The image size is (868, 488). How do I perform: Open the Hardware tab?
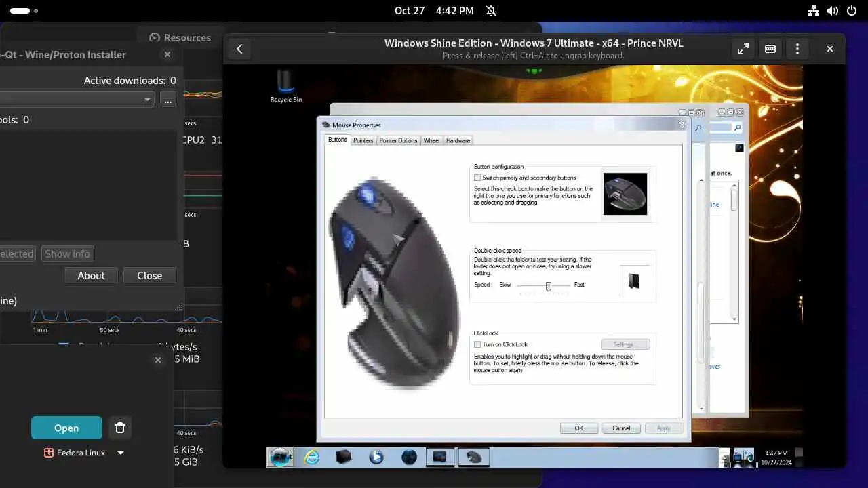pos(458,140)
